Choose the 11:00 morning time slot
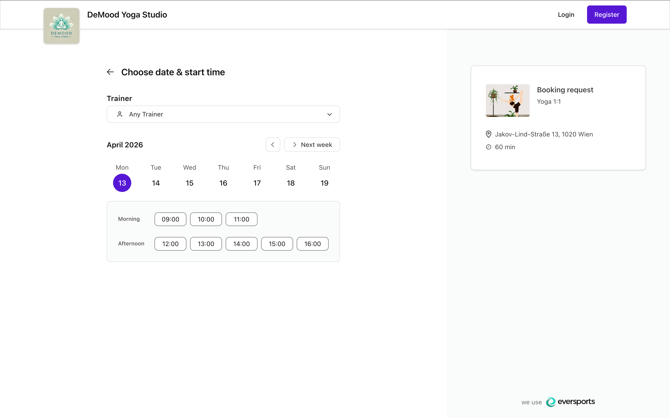Image resolution: width=670 pixels, height=418 pixels. 241,219
